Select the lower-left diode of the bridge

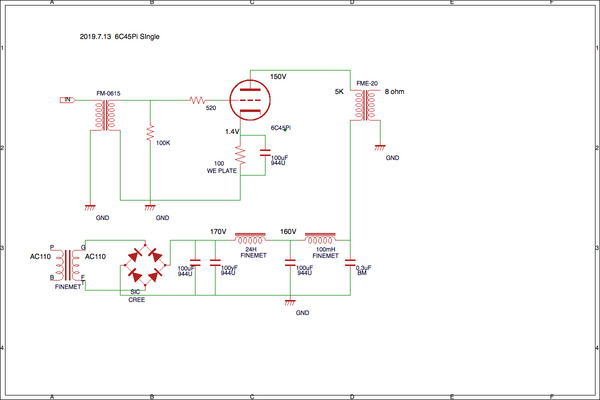coord(135,275)
